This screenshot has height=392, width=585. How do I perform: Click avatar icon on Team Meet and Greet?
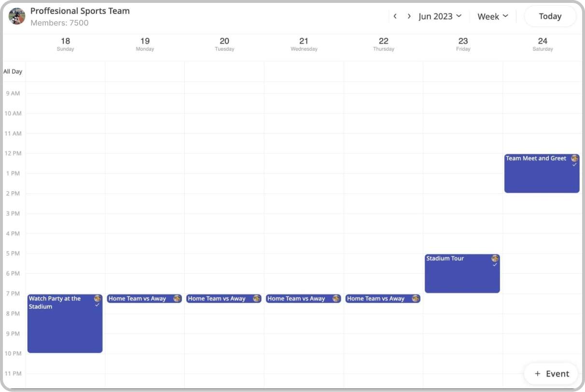coord(574,158)
